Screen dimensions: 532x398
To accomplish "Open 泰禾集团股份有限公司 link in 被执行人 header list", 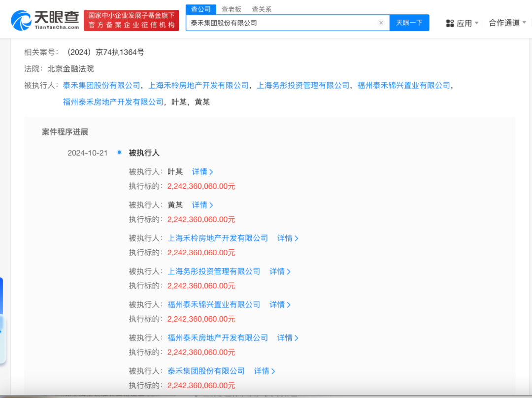I will point(101,86).
